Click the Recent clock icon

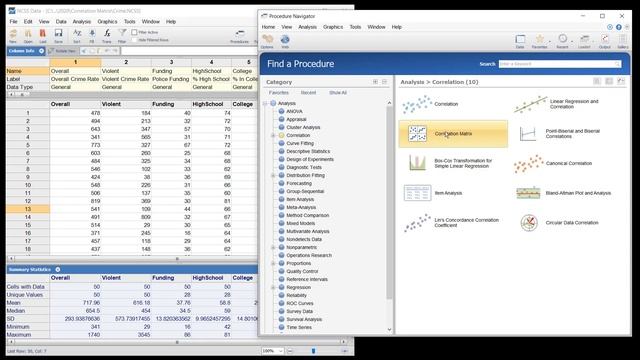click(x=562, y=42)
